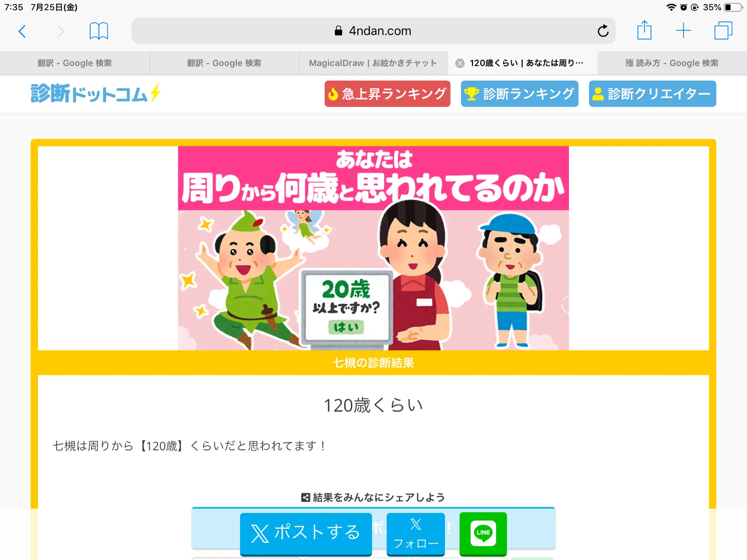Open 急上昇ランキング red button
747x560 pixels.
[x=387, y=94]
